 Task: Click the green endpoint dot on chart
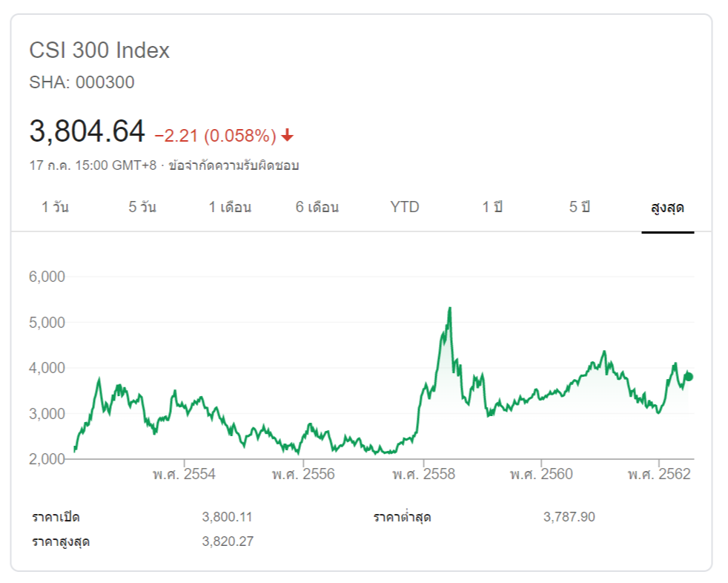689,377
